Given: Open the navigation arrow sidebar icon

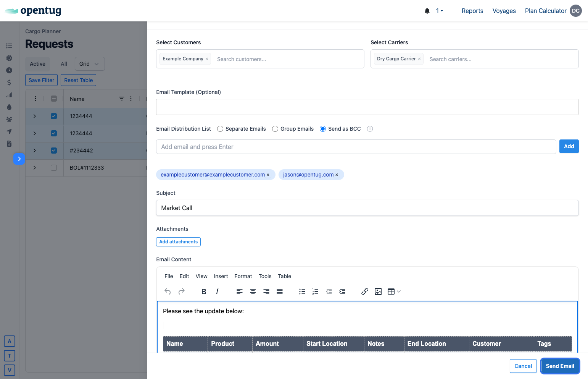Looking at the screenshot, I should pos(9,131).
